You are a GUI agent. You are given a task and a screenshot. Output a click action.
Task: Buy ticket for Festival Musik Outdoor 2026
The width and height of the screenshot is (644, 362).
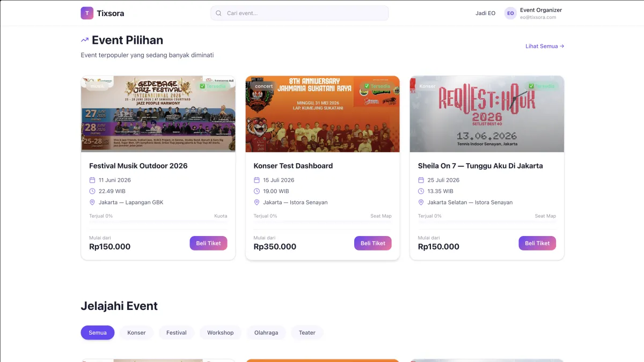click(x=208, y=243)
